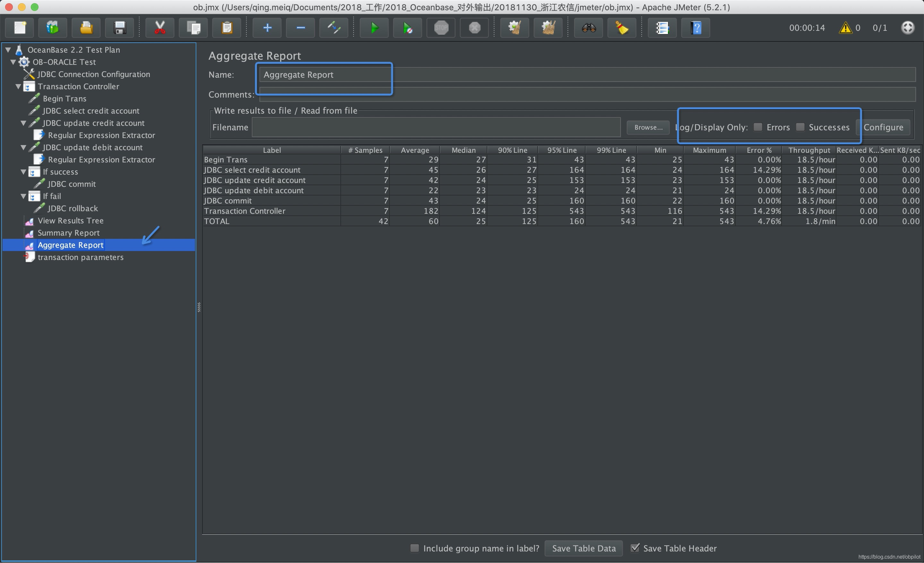Screen dimensions: 924x563
Task: Save the test plan with floppy icon
Action: point(119,28)
